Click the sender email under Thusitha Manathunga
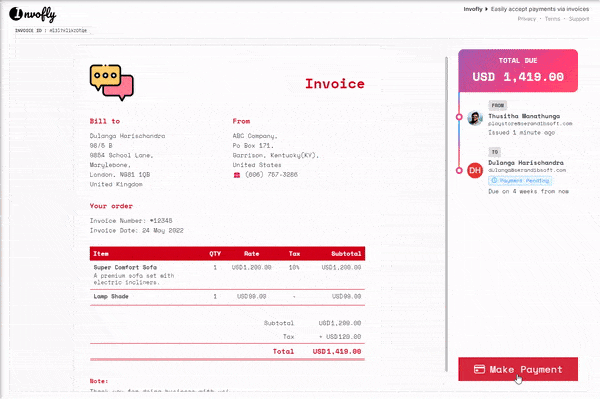Viewport: 600px width, 399px height. tap(530, 124)
